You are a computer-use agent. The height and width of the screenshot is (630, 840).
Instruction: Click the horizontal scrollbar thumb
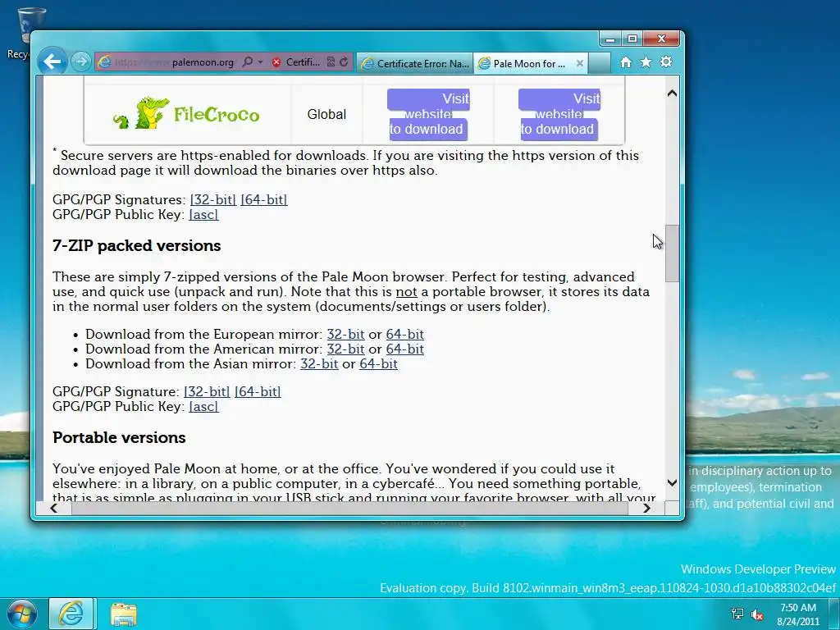click(x=349, y=508)
